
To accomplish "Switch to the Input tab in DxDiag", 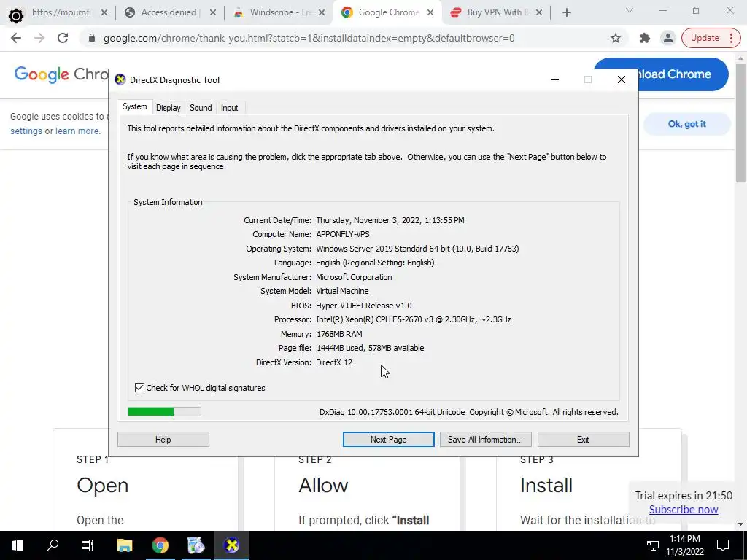I will [x=229, y=108].
